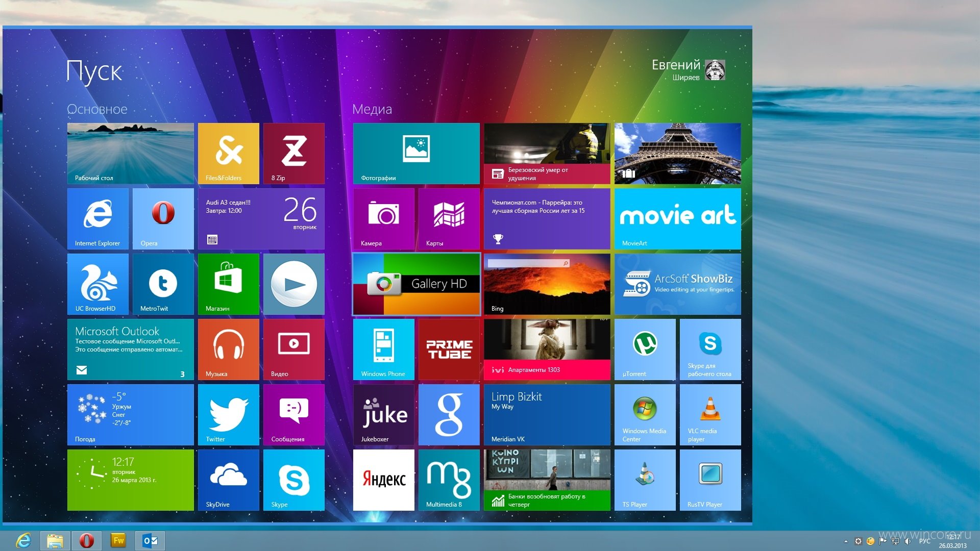Open Opera from the taskbar
This screenshot has height=551, width=980.
coord(87,540)
